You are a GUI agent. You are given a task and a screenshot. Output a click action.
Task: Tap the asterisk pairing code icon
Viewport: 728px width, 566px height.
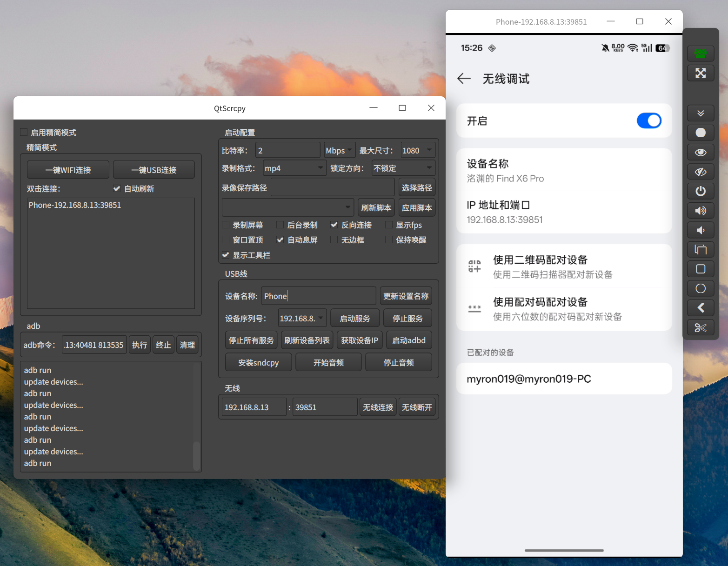[474, 309]
